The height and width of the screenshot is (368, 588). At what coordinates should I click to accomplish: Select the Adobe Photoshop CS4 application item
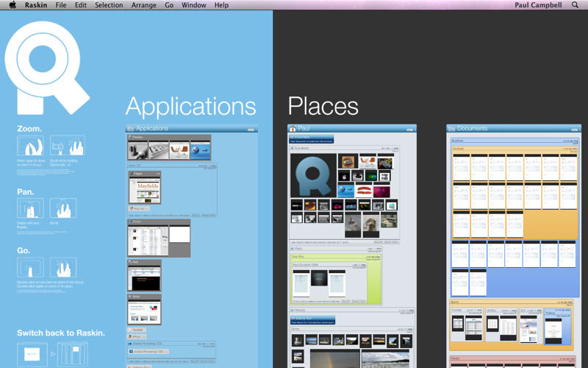[148, 352]
